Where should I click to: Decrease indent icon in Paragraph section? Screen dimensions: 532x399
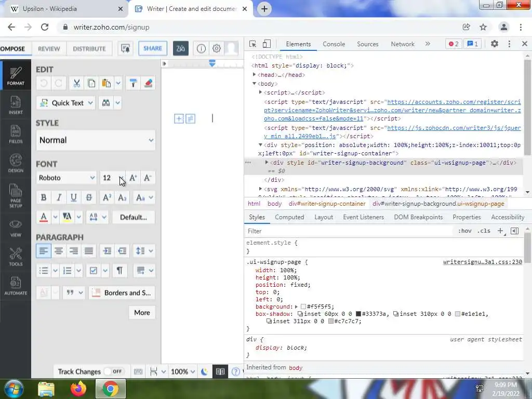(122, 251)
